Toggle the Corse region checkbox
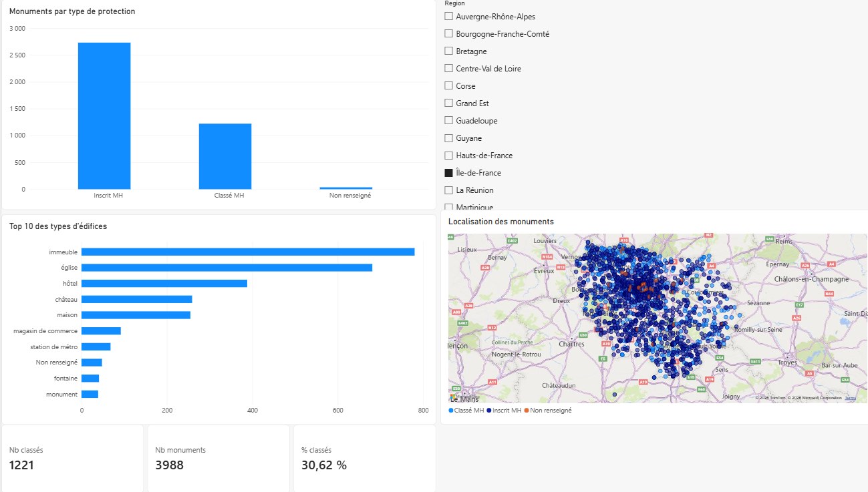 click(449, 85)
